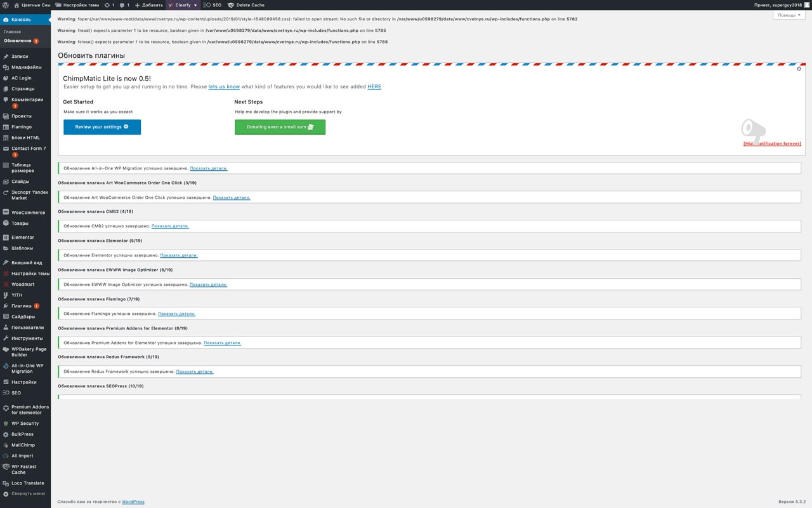Viewport: 812px width, 508px height.
Task: Click the Review your settings button
Action: (102, 127)
